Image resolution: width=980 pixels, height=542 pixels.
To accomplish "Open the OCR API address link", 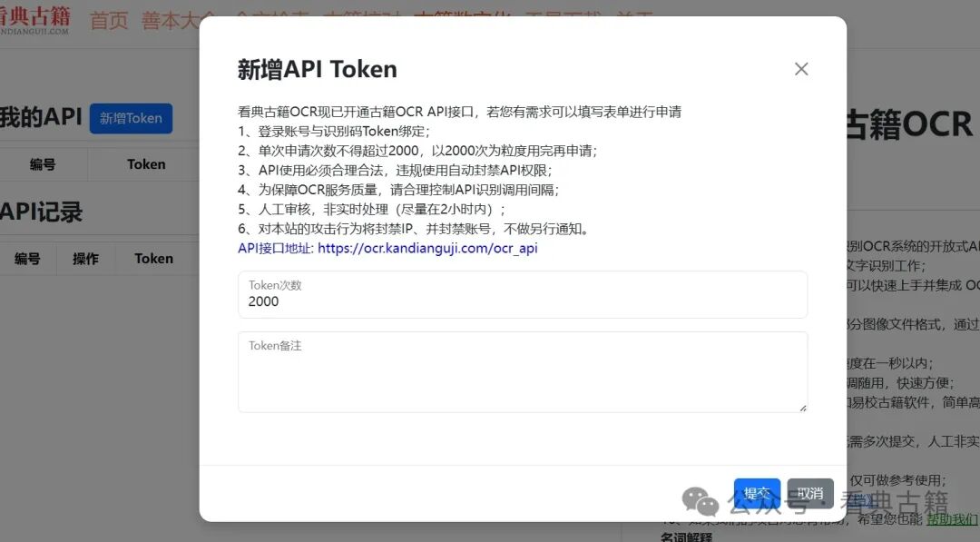I will (x=426, y=248).
